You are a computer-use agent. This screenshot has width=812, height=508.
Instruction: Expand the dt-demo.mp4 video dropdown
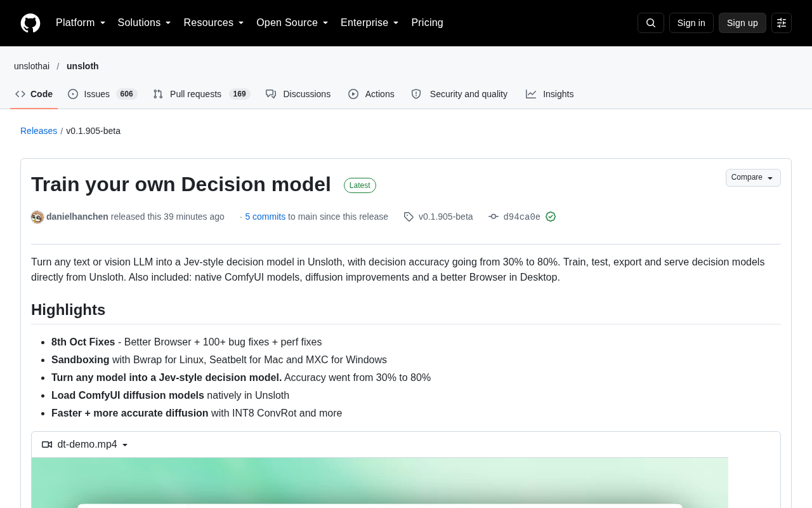click(85, 444)
